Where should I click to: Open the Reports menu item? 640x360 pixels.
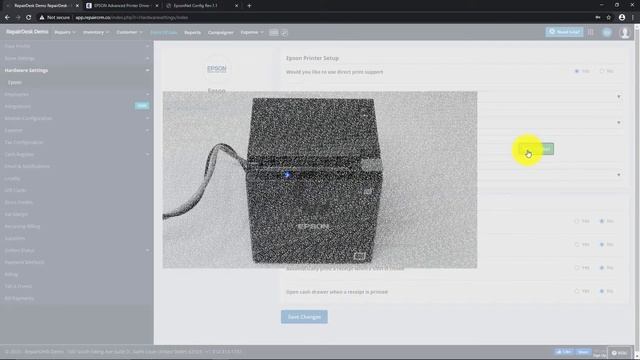click(192, 32)
